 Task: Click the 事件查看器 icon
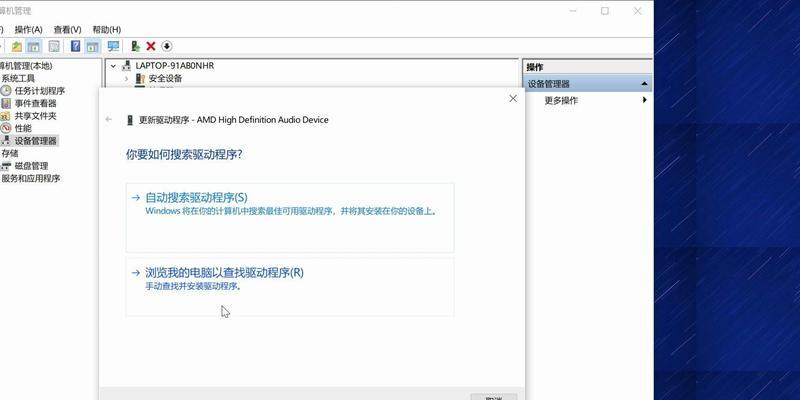[x=6, y=104]
